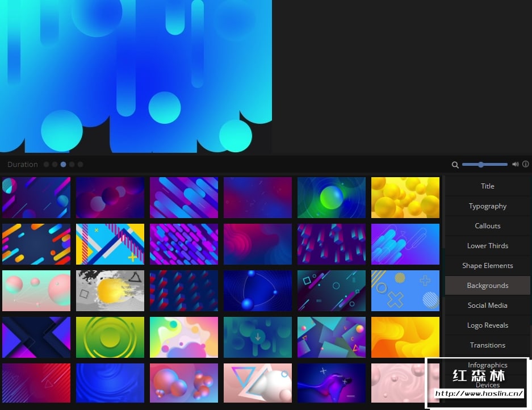The width and height of the screenshot is (532, 410).
Task: Select the third highlighted Duration dot
Action: pyautogui.click(x=63, y=165)
